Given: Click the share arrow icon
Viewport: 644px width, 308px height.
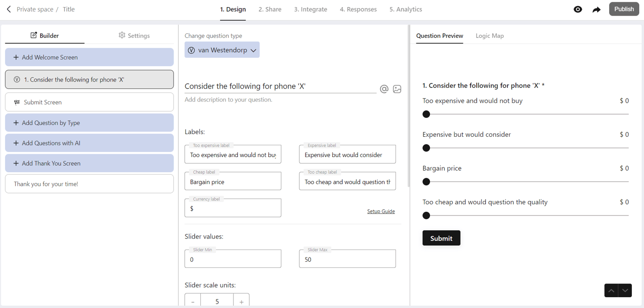Looking at the screenshot, I should point(596,9).
